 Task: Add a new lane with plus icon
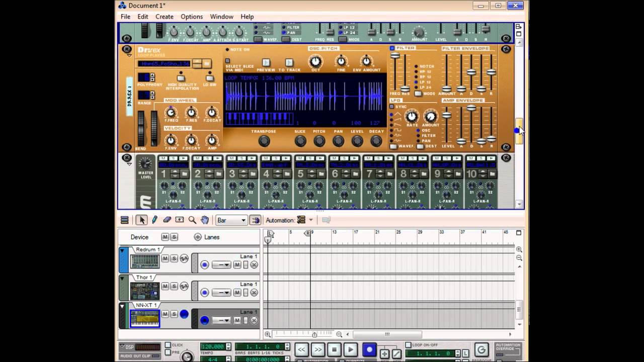pos(198,237)
